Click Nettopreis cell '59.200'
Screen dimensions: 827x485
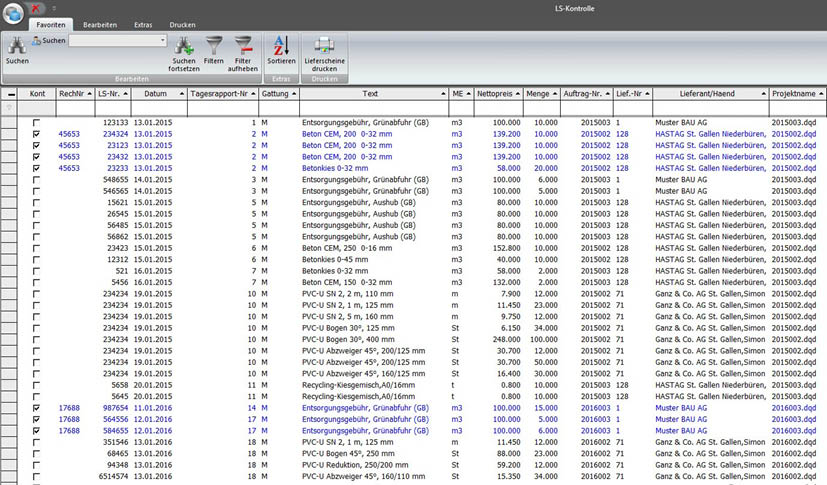[509, 465]
